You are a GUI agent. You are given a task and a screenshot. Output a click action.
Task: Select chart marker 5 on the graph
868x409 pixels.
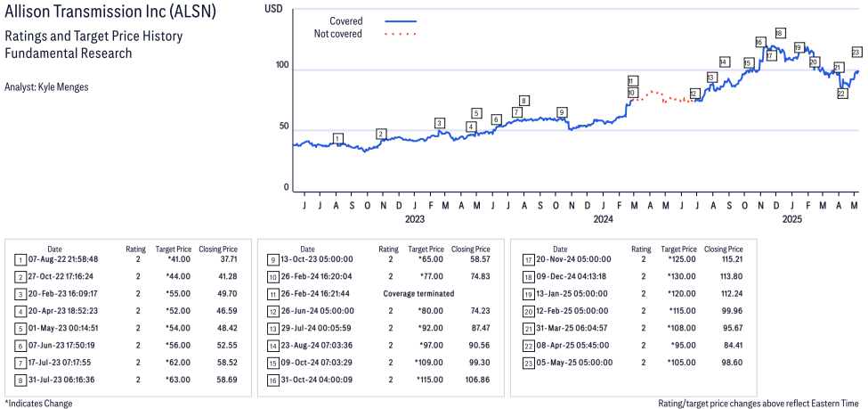pos(476,113)
